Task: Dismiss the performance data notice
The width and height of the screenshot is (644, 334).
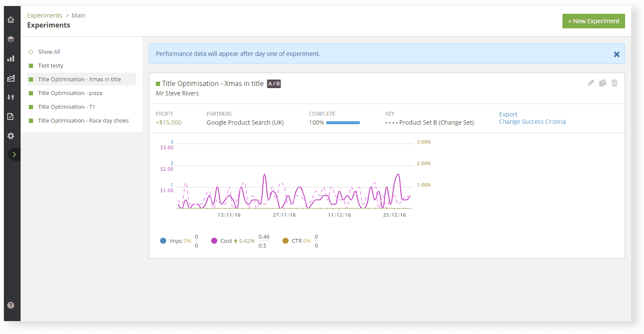Action: [x=617, y=54]
